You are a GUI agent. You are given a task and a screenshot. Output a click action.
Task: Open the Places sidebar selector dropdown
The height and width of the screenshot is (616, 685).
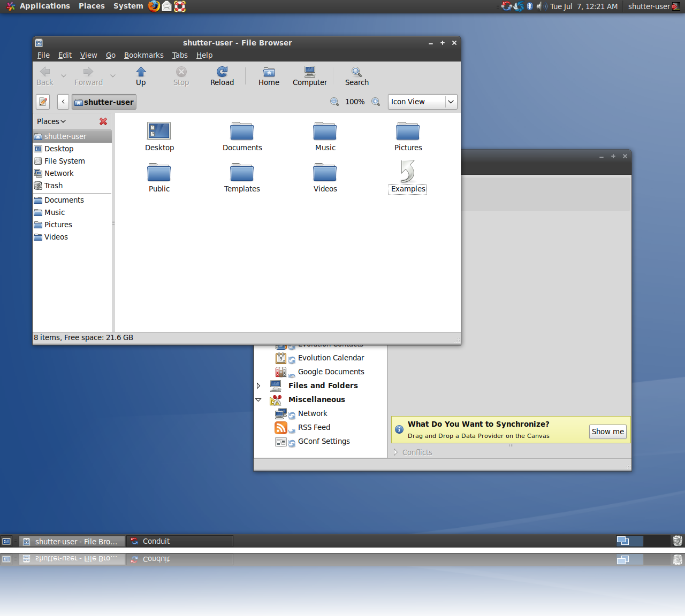click(x=51, y=121)
